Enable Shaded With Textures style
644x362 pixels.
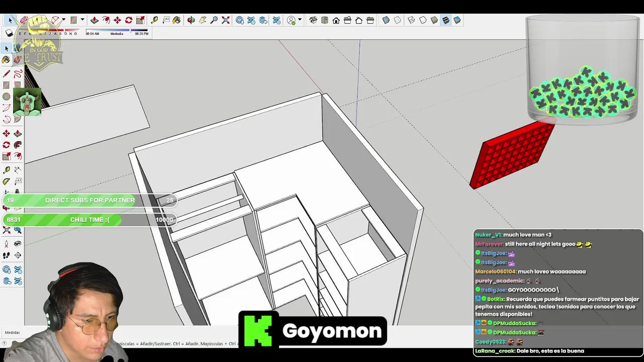446,20
